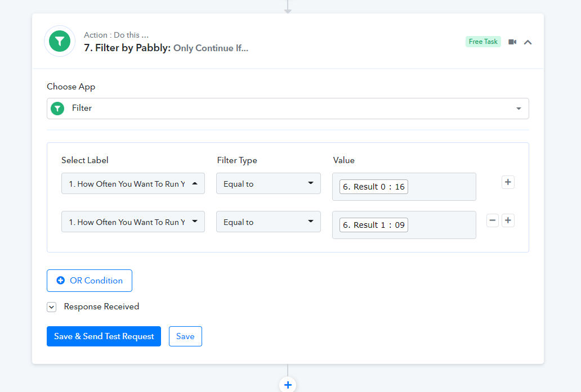This screenshot has width=581, height=392.
Task: Click the 'Filter Type' column heading
Action: (x=237, y=160)
